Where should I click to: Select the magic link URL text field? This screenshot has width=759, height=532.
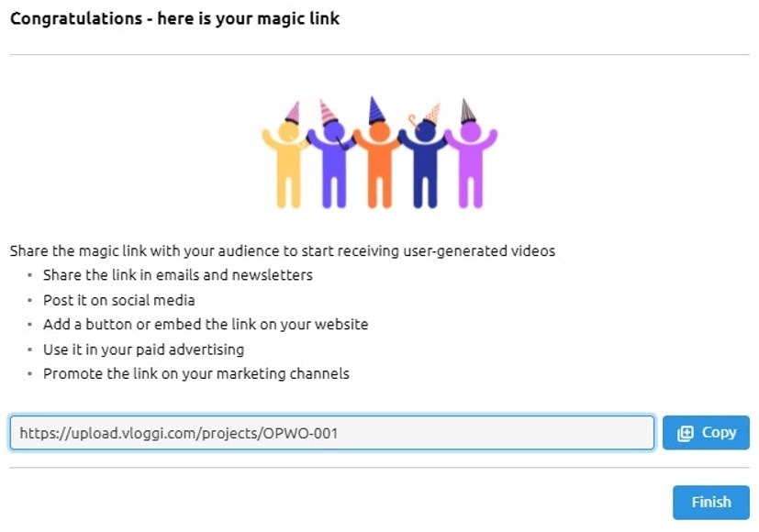tap(330, 432)
